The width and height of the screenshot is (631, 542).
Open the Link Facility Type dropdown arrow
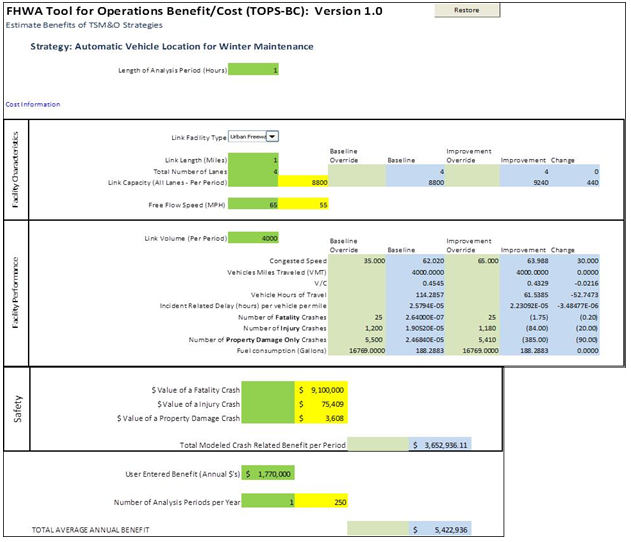coord(272,137)
